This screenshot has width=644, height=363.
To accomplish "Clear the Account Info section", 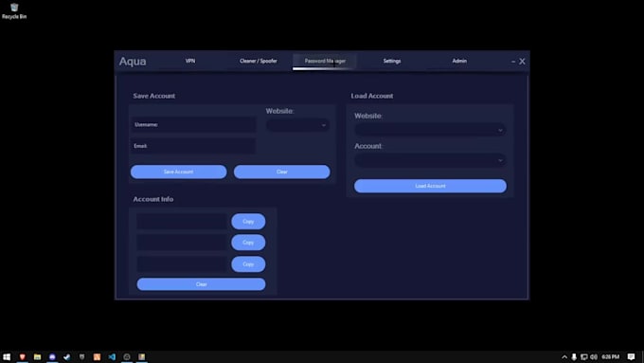I will [x=201, y=284].
